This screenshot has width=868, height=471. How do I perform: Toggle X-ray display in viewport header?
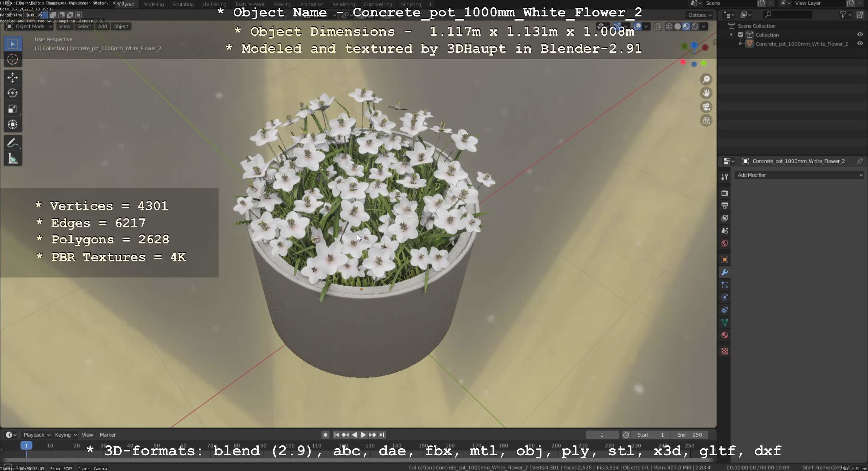(657, 26)
